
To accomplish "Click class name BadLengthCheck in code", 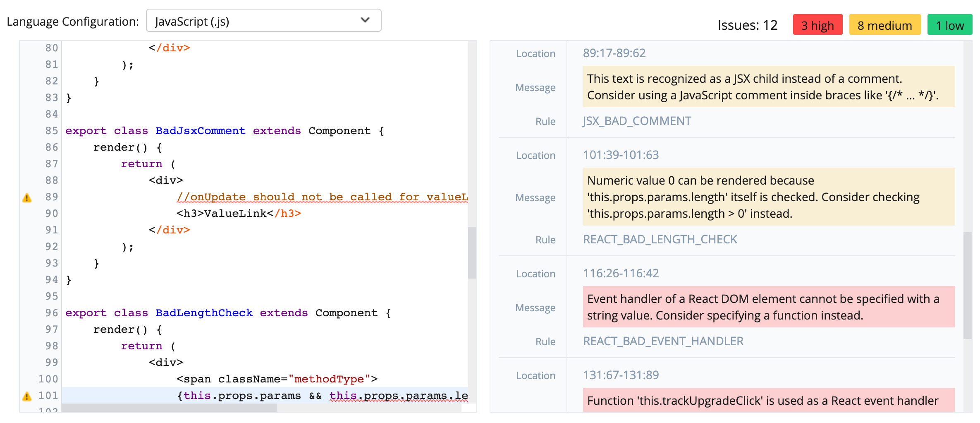I will [204, 313].
